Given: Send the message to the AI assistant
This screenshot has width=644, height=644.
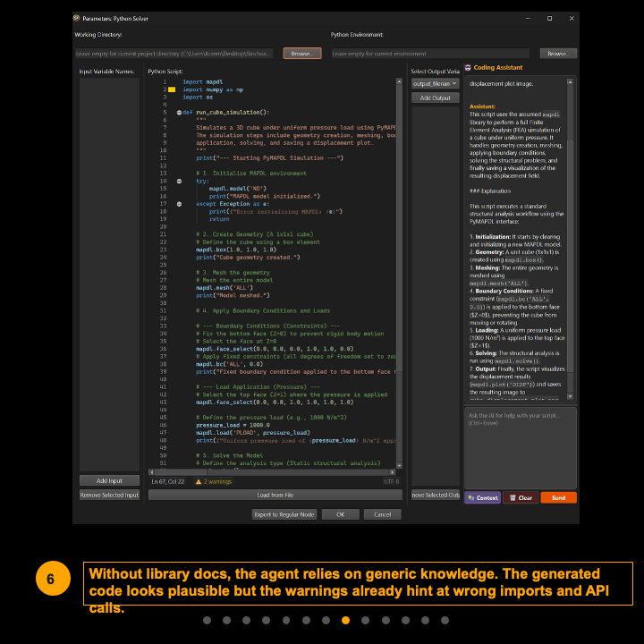Looking at the screenshot, I should [x=558, y=497].
